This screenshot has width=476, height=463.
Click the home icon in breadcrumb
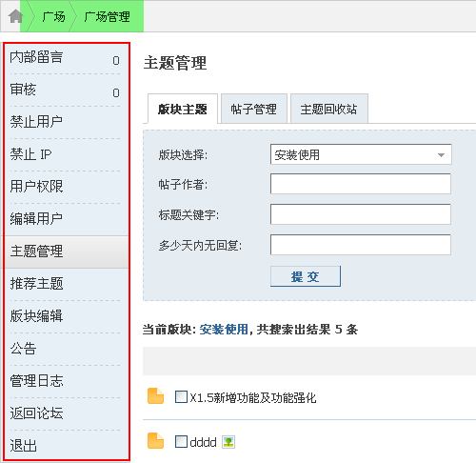coord(15,16)
